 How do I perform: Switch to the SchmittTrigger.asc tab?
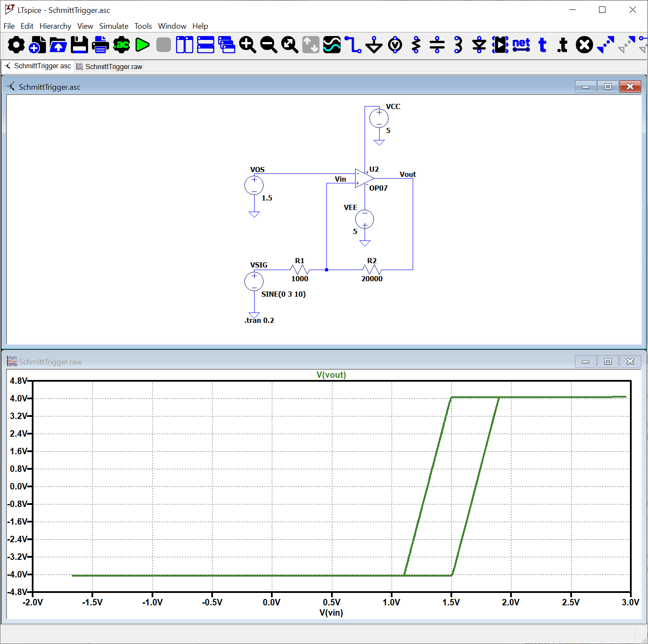[42, 66]
